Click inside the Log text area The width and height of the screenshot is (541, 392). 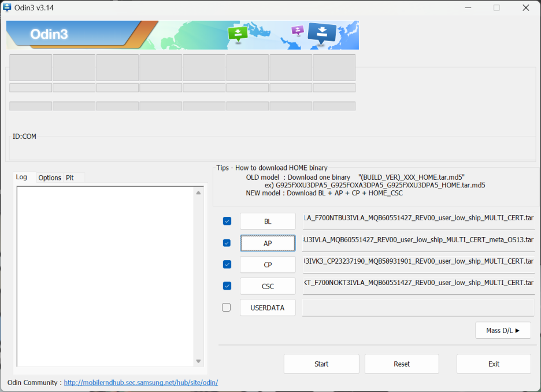click(x=105, y=276)
